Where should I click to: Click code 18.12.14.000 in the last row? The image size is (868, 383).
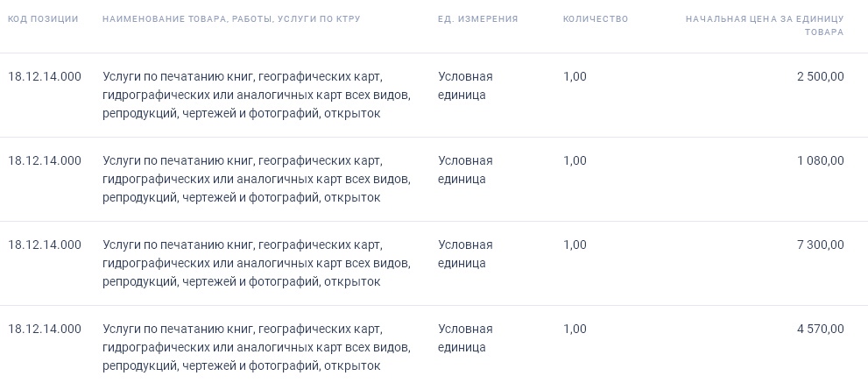coord(45,329)
